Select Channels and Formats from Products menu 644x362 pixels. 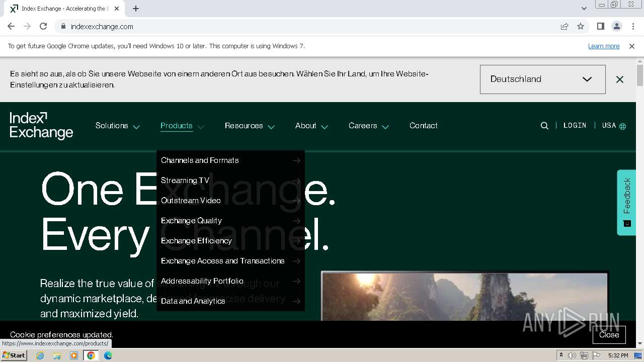click(200, 160)
